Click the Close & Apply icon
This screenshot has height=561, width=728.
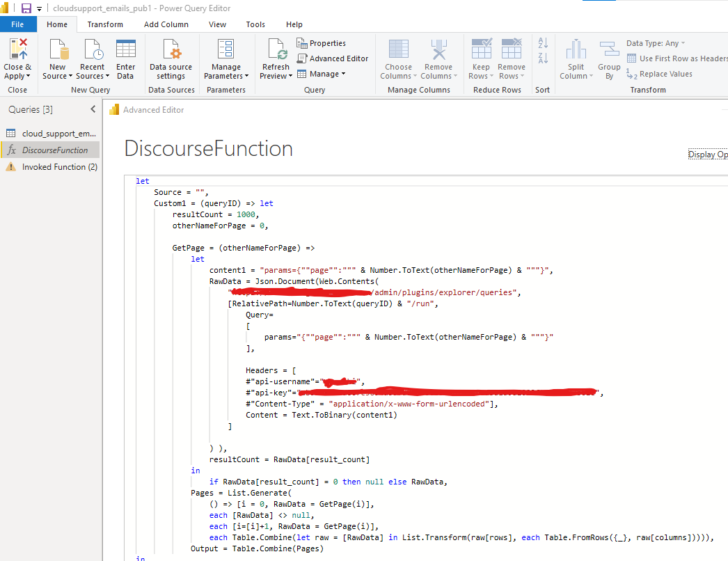[18, 49]
